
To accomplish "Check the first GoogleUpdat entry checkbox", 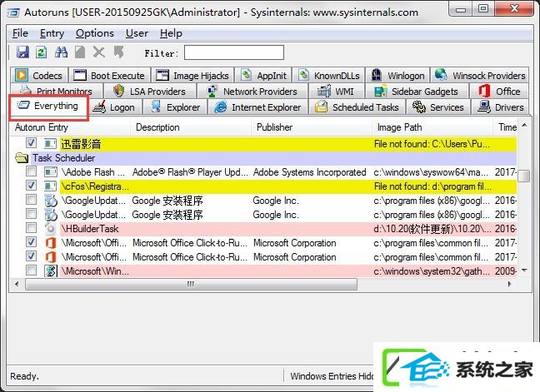I will coord(31,199).
